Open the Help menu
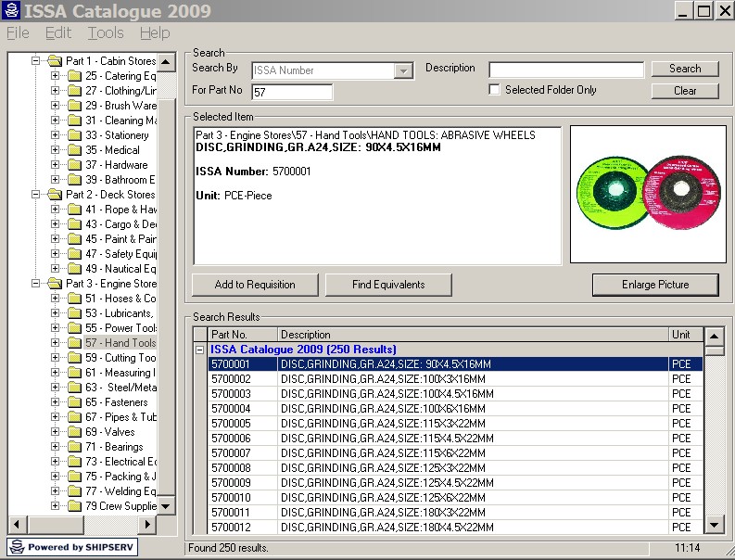Viewport: 735px width, 560px height. coord(155,32)
